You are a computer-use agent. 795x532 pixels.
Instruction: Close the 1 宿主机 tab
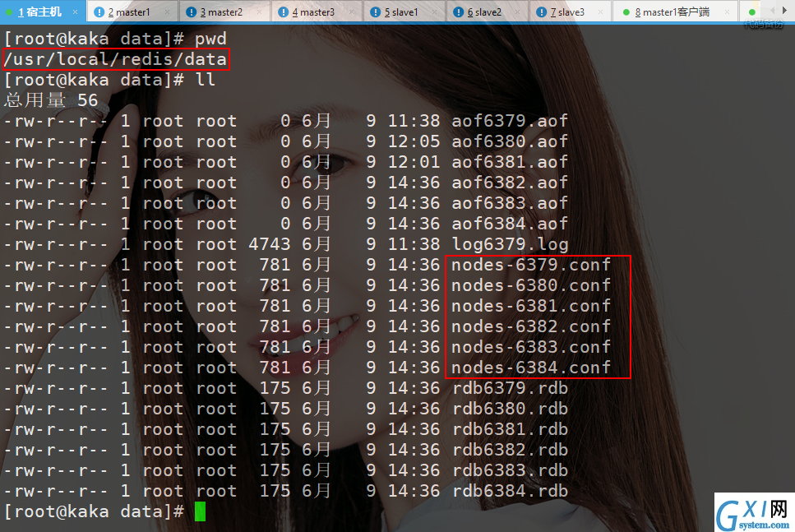tap(75, 12)
